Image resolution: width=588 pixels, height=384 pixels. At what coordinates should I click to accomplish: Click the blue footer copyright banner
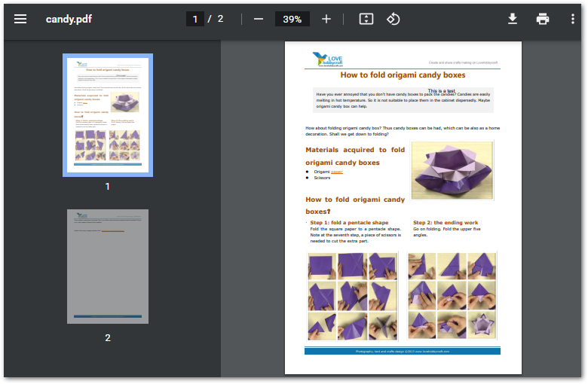pyautogui.click(x=403, y=352)
